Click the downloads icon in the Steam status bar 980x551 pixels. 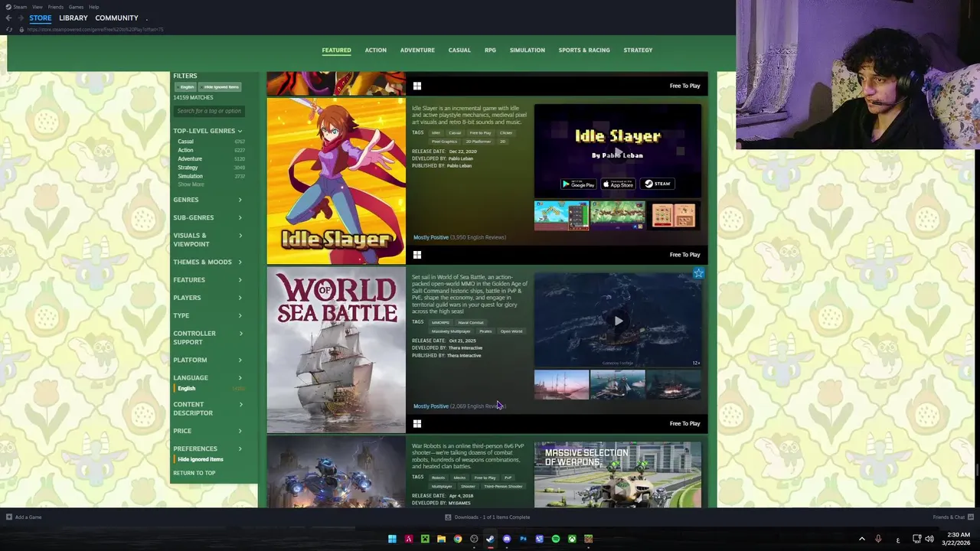coord(448,517)
